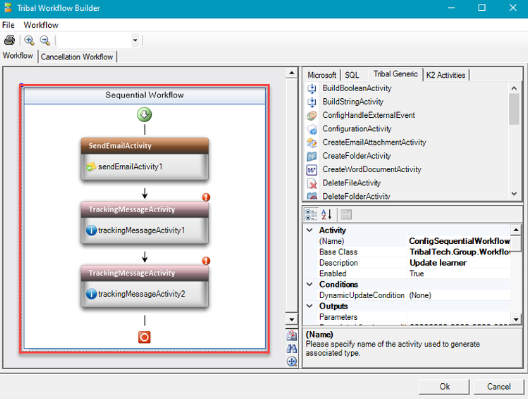This screenshot has height=399, width=528.
Task: Select the workflow start green arrow icon
Action: point(144,114)
